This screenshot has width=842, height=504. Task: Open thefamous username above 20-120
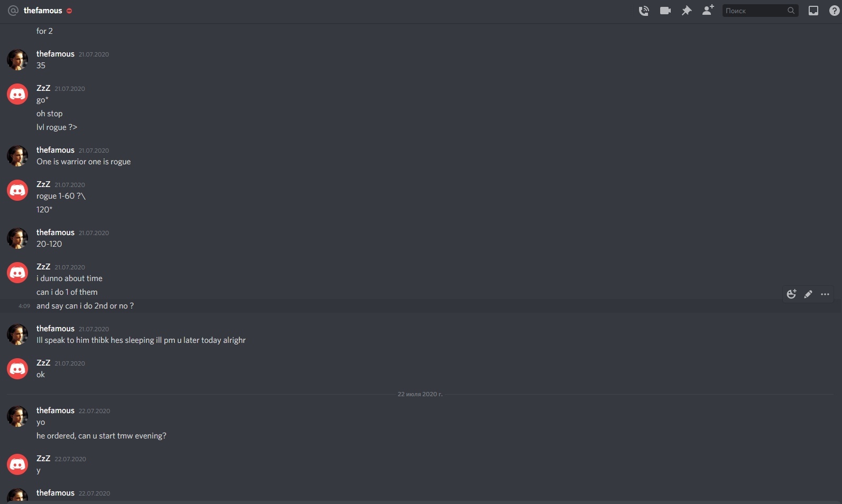[55, 232]
